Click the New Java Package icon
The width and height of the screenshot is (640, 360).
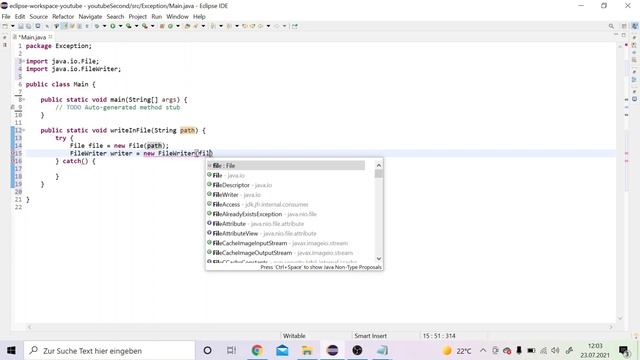[162, 26]
